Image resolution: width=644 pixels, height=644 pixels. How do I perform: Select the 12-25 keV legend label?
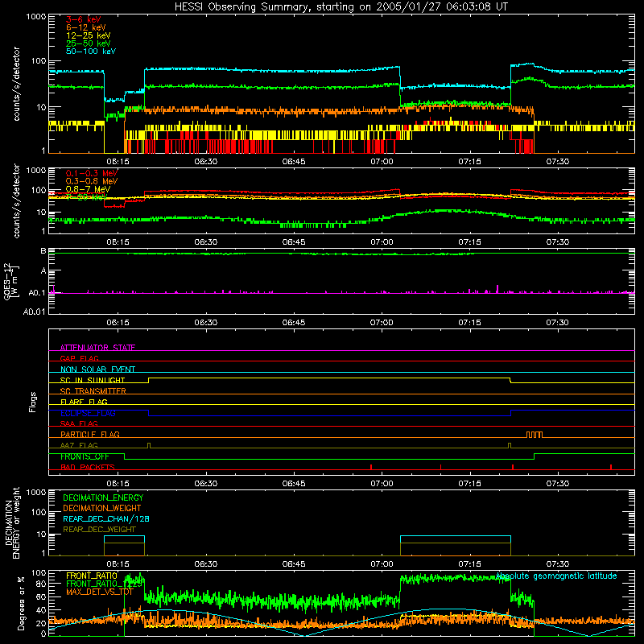[88, 35]
